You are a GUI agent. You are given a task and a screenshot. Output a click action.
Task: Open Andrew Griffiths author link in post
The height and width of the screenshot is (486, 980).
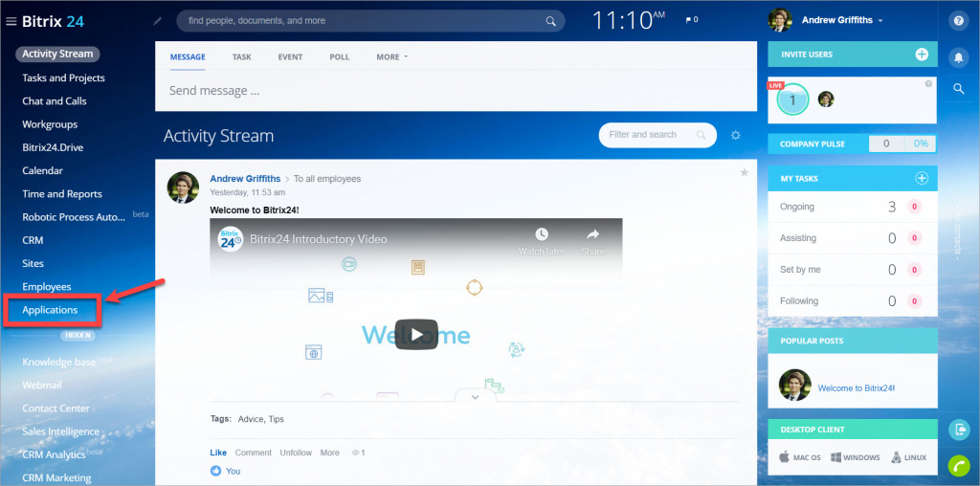pyautogui.click(x=245, y=179)
